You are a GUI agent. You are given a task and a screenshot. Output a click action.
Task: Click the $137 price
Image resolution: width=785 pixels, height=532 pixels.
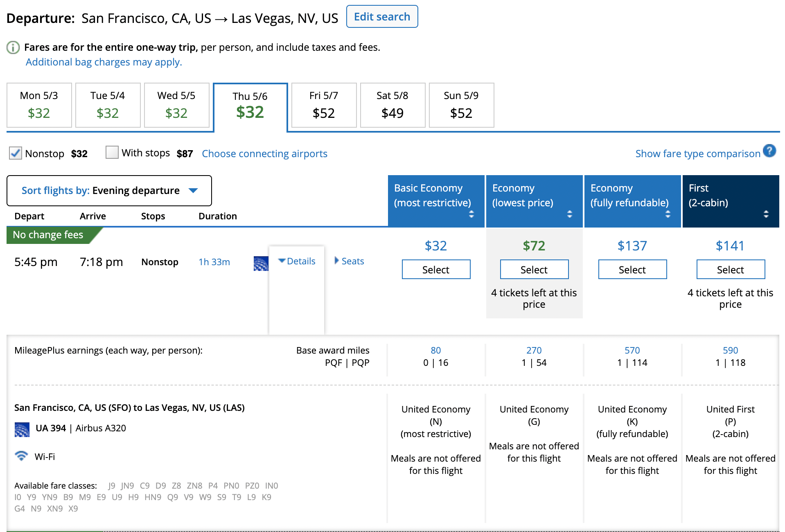632,246
